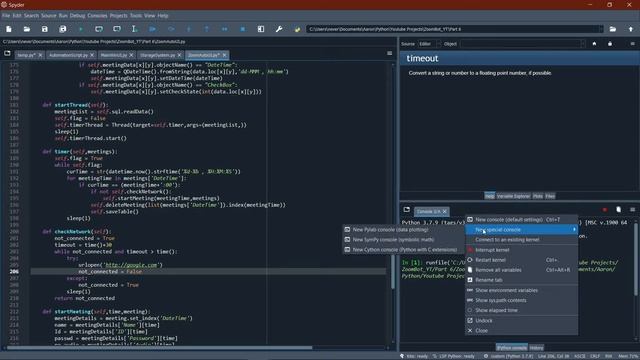
Task: Switch to the History tab below the console
Action: pos(536,348)
